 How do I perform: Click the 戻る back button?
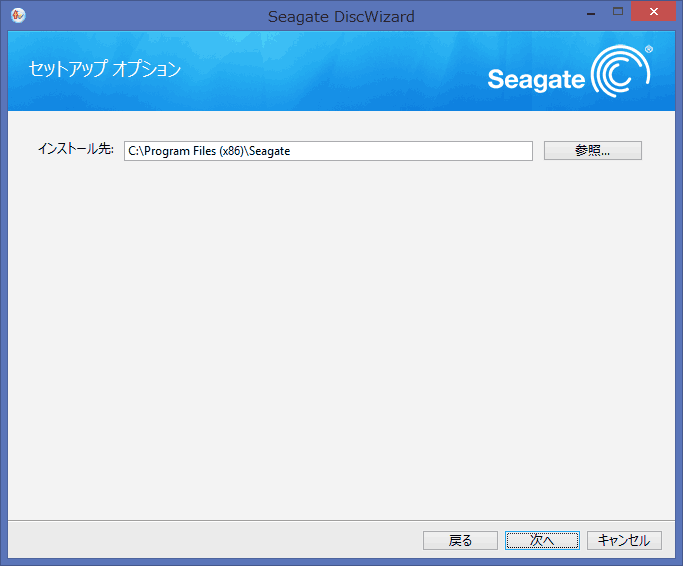coord(460,540)
